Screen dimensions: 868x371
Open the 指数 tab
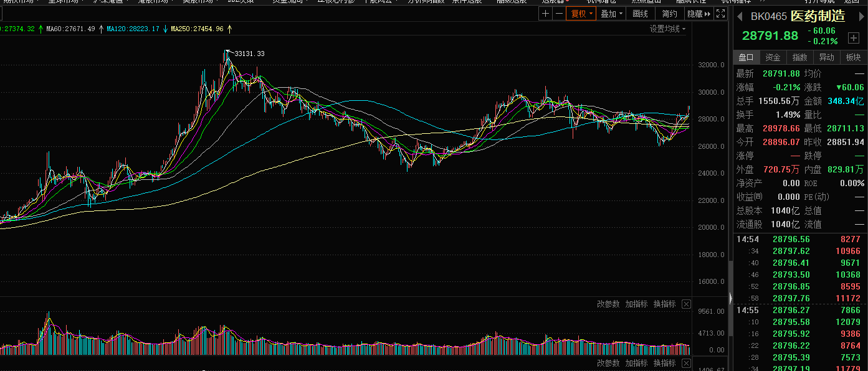[799, 57]
